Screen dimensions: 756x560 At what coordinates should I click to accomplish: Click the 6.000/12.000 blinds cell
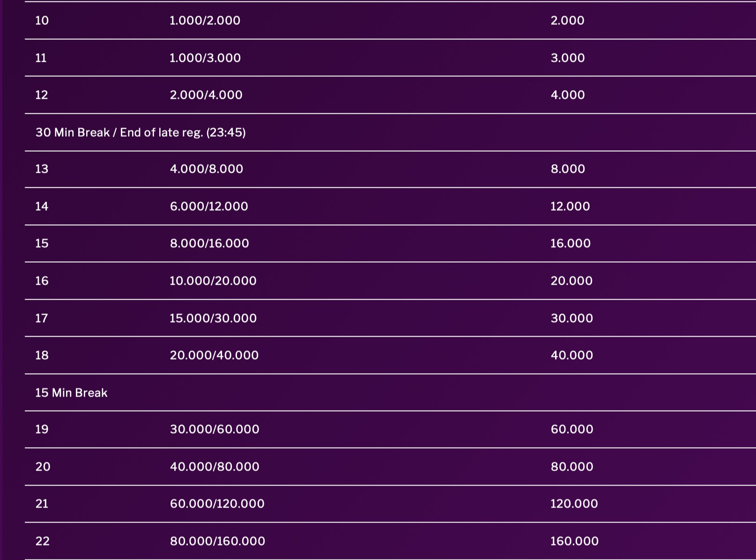(208, 206)
